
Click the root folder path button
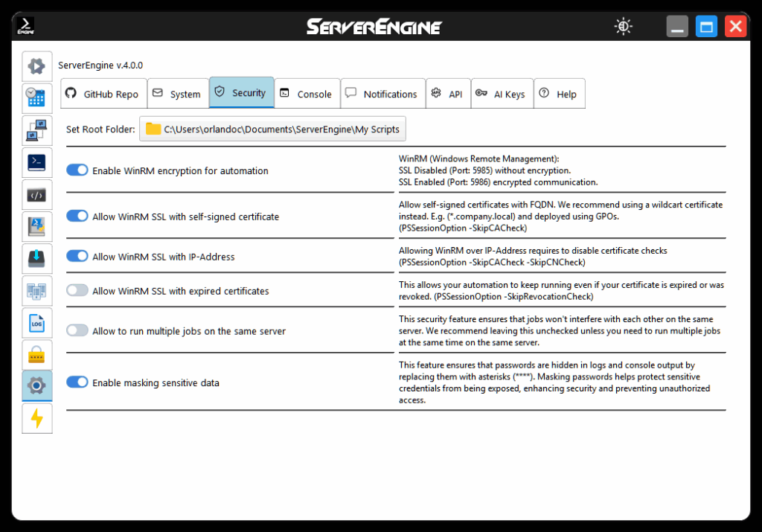pos(273,129)
